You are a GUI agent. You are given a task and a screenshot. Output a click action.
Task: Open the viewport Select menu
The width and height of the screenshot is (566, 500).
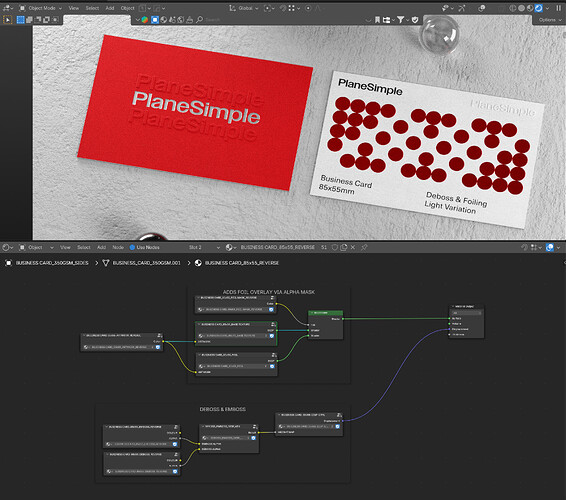pos(92,8)
